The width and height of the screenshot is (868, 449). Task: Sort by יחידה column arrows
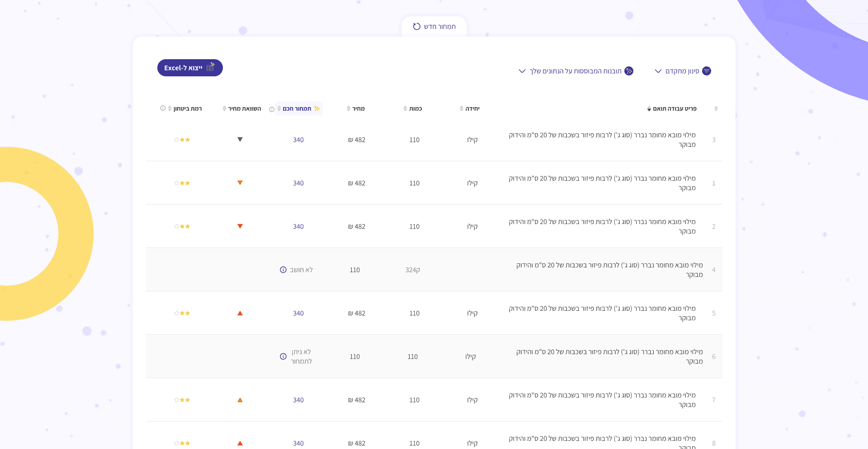[462, 108]
